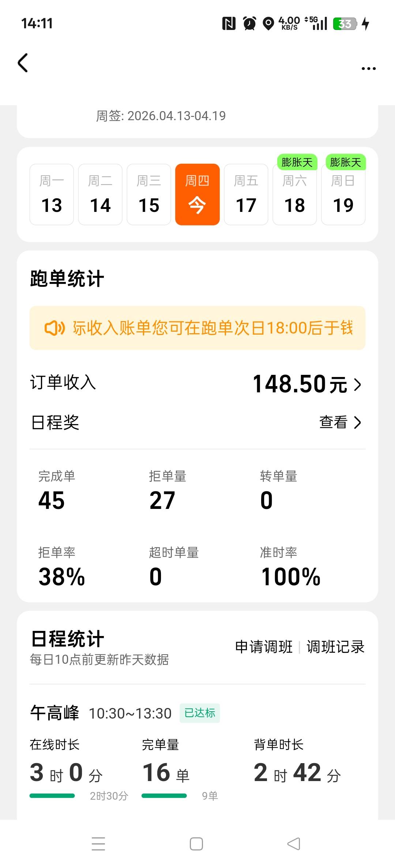395x868 pixels.
Task: Select Saturday the 18th
Action: click(295, 194)
